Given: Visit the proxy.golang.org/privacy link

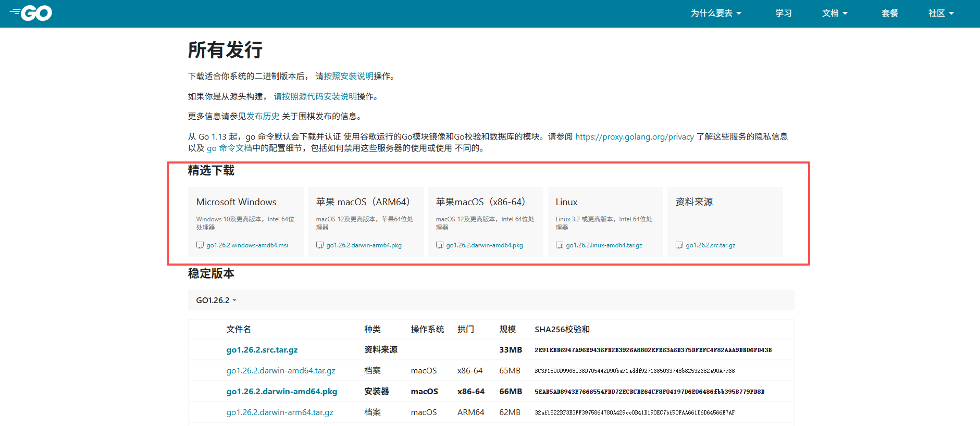Looking at the screenshot, I should coord(635,136).
